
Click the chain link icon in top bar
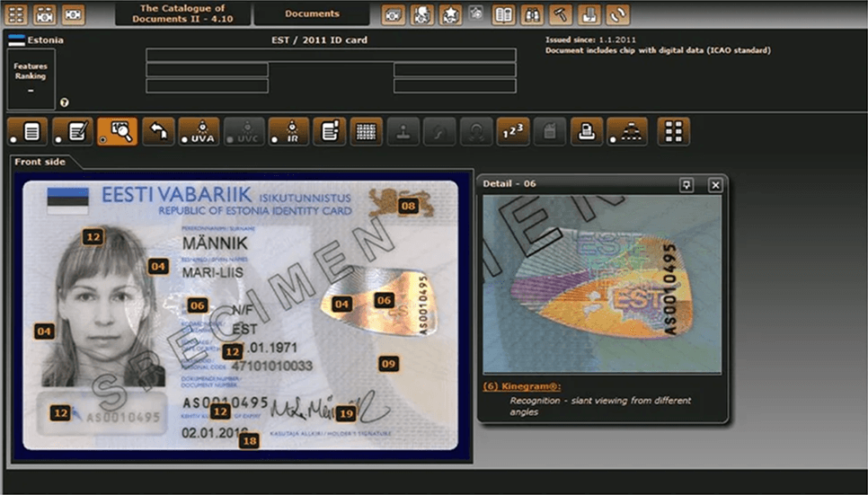618,15
